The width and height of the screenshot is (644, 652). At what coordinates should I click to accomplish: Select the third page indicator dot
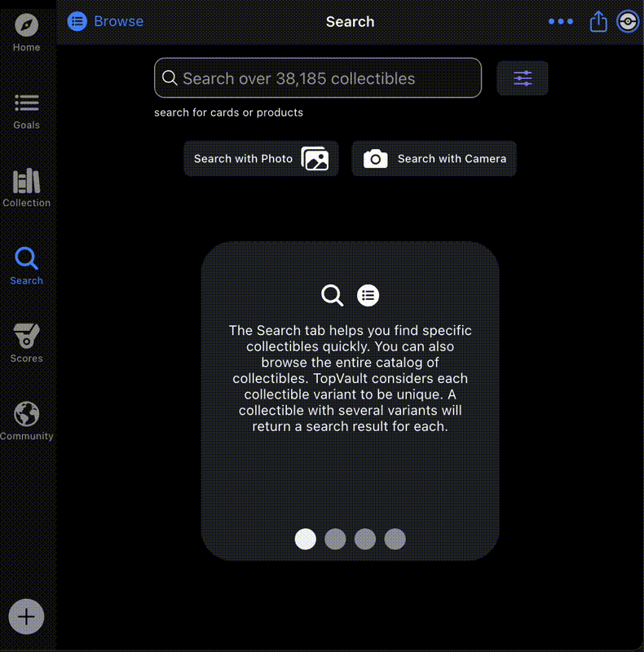point(365,539)
